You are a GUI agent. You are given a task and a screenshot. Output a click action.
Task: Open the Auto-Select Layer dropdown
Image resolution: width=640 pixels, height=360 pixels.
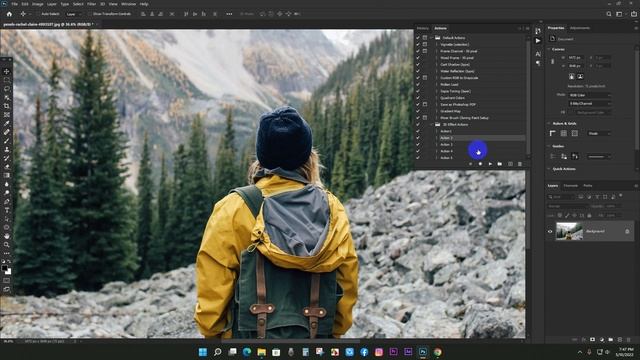(74, 14)
